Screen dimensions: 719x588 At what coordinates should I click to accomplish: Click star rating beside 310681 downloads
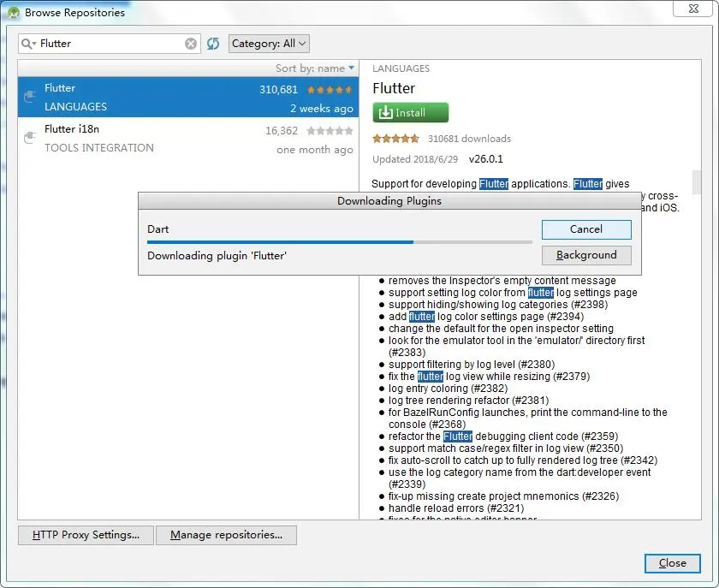point(395,139)
